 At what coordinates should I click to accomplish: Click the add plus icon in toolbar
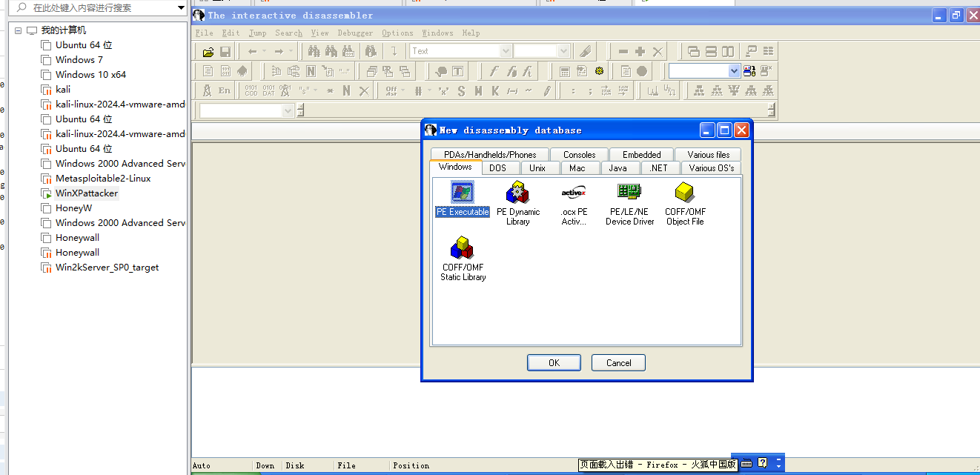640,51
